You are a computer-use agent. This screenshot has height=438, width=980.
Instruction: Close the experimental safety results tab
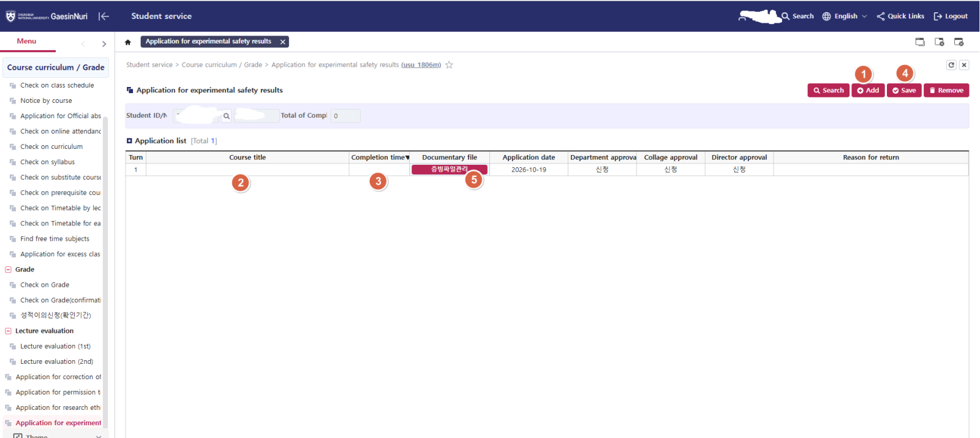[282, 42]
